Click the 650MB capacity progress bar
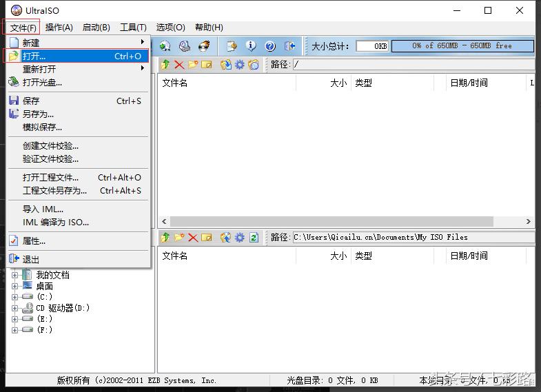The height and width of the screenshot is (392, 541). 462,46
